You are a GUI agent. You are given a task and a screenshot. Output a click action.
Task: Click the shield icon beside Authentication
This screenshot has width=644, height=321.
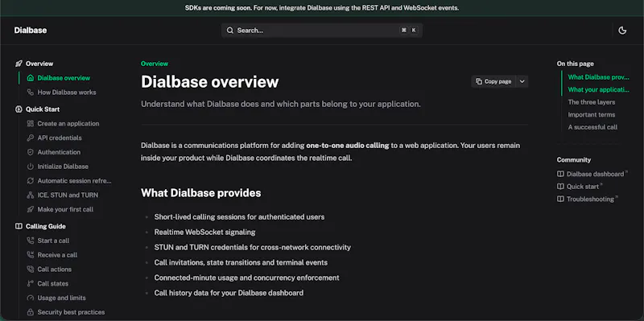[31, 152]
